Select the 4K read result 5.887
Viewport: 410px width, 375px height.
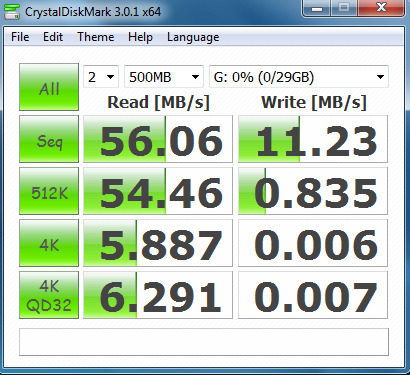158,243
